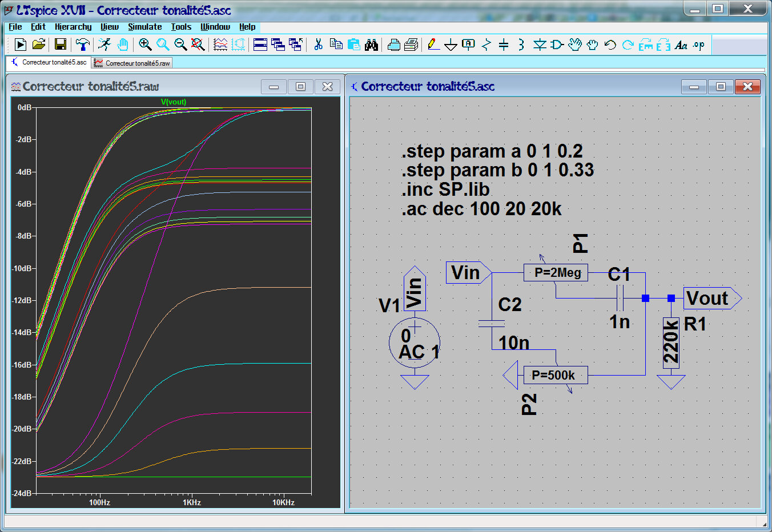The height and width of the screenshot is (532, 772).
Task: Open the Edit menu
Action: point(38,27)
